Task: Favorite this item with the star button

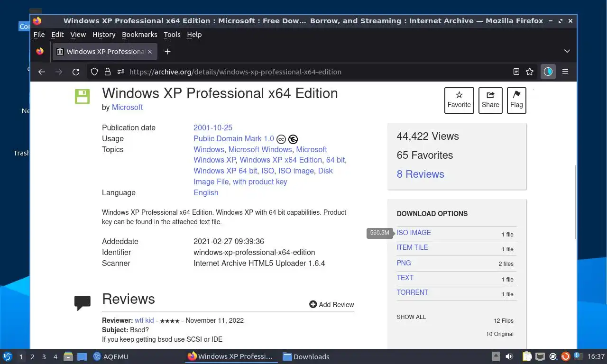Action: point(459,100)
